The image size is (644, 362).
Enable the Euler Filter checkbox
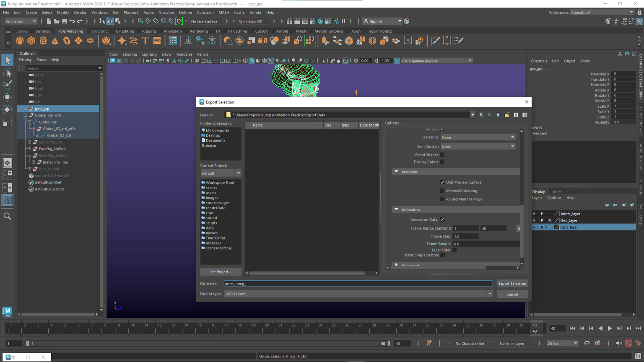point(454,250)
